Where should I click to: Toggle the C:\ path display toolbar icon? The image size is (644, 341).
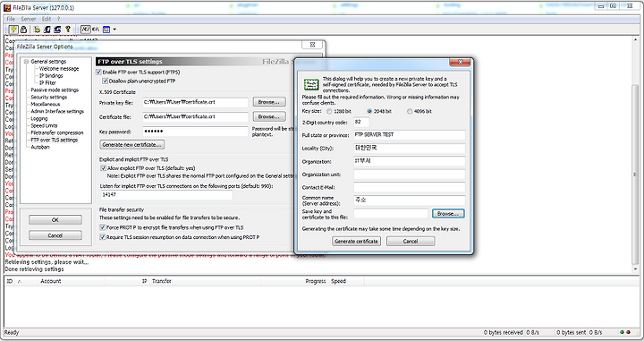point(96,30)
